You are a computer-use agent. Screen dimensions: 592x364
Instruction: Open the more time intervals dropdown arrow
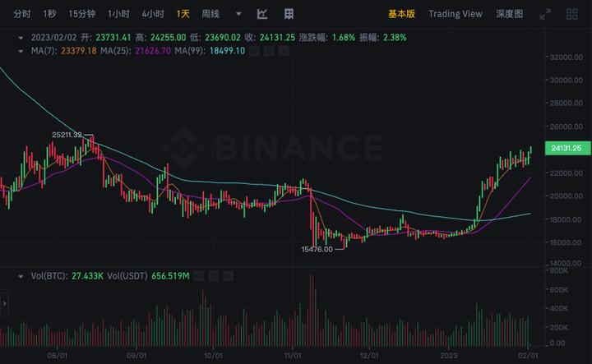point(238,14)
